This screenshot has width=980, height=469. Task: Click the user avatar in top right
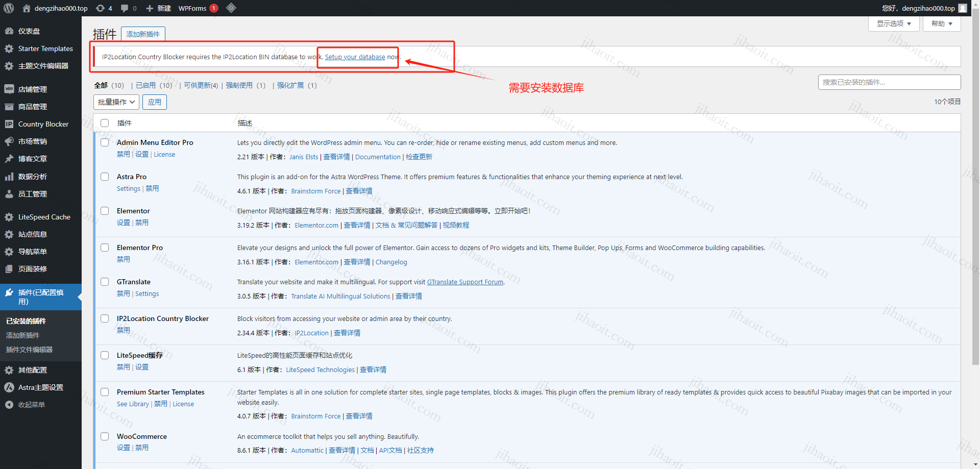[x=963, y=8]
